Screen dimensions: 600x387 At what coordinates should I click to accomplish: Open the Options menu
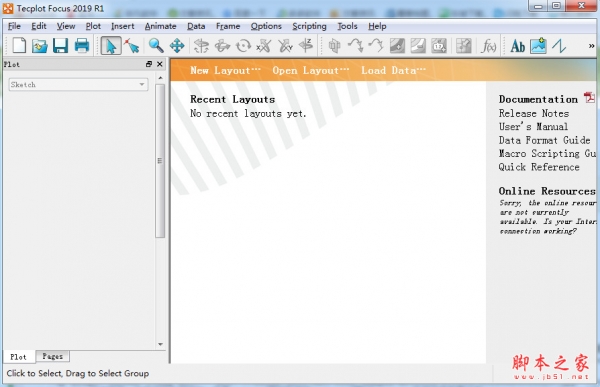[266, 26]
